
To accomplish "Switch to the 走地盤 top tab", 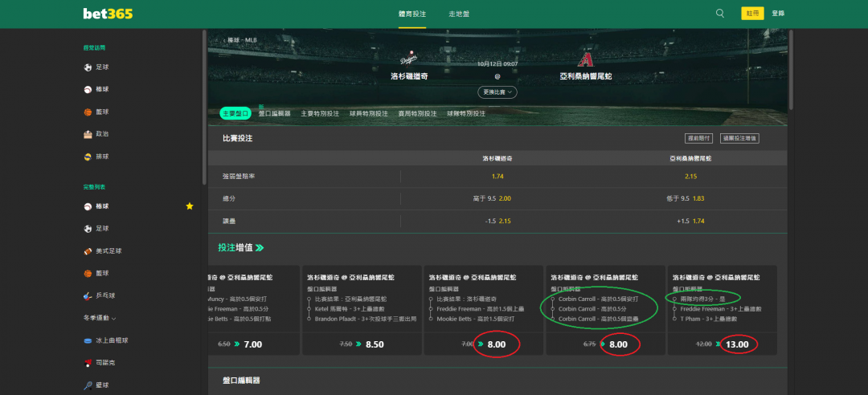I will (x=459, y=14).
